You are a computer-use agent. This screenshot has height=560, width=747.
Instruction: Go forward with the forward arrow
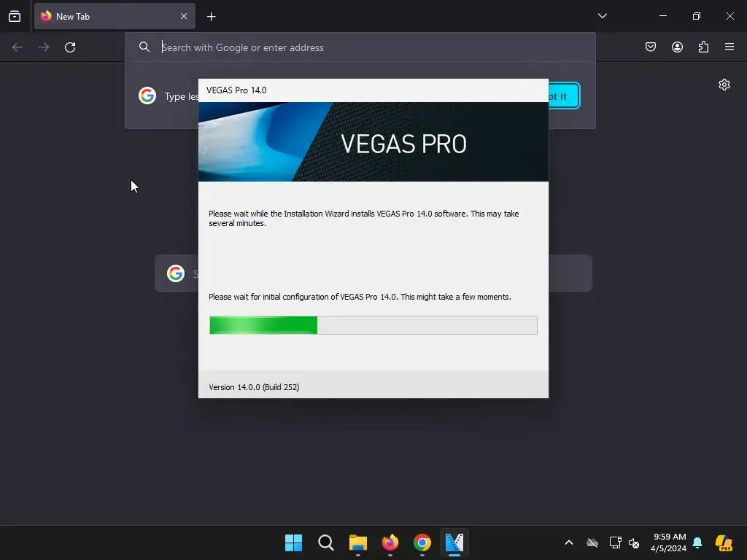click(44, 47)
